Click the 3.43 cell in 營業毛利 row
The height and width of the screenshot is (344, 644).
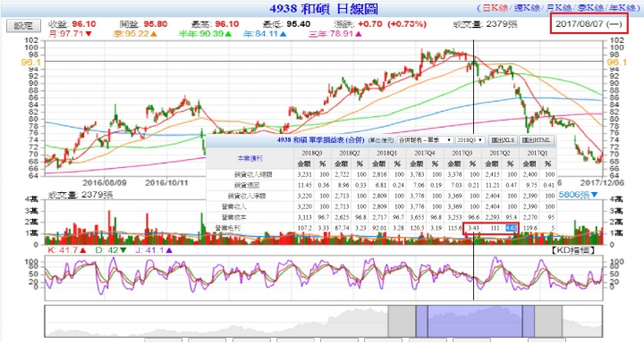473,228
